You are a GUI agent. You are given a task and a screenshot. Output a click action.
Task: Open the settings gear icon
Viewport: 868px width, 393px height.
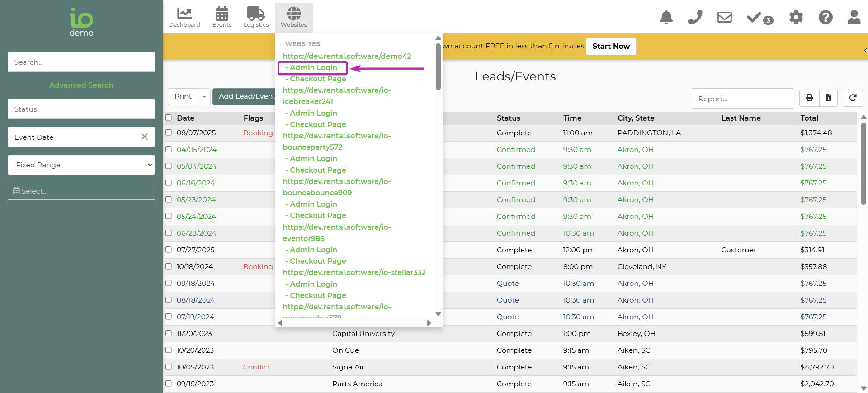click(x=796, y=17)
